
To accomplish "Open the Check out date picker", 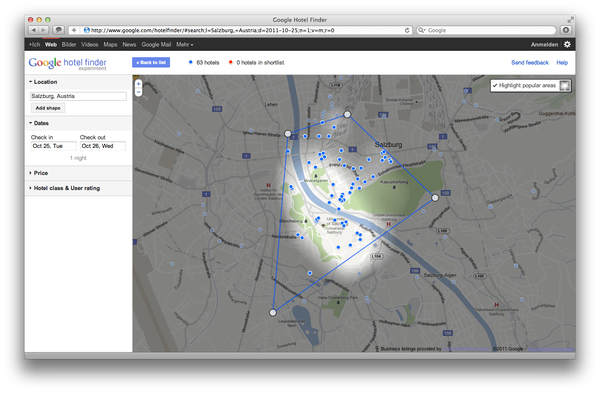I will [x=103, y=146].
